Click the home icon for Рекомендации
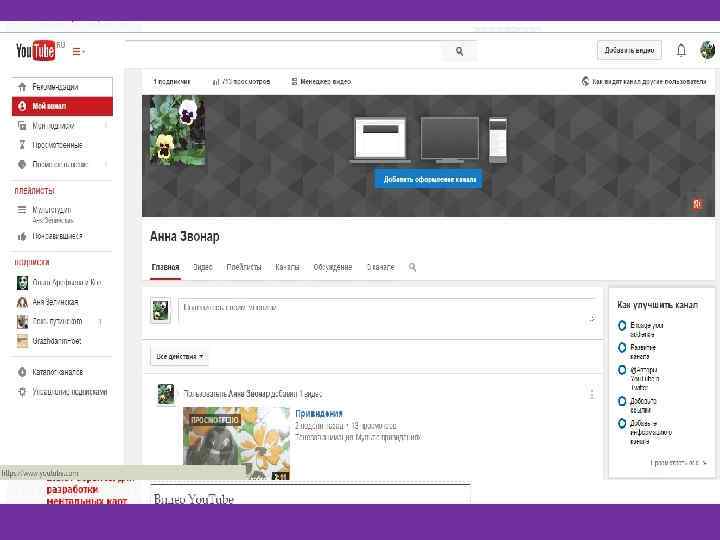 (x=22, y=87)
